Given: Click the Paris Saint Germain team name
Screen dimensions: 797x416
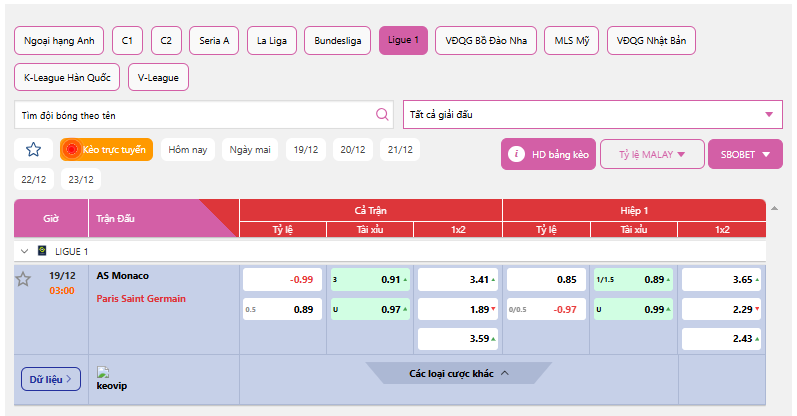Looking at the screenshot, I should [x=141, y=299].
